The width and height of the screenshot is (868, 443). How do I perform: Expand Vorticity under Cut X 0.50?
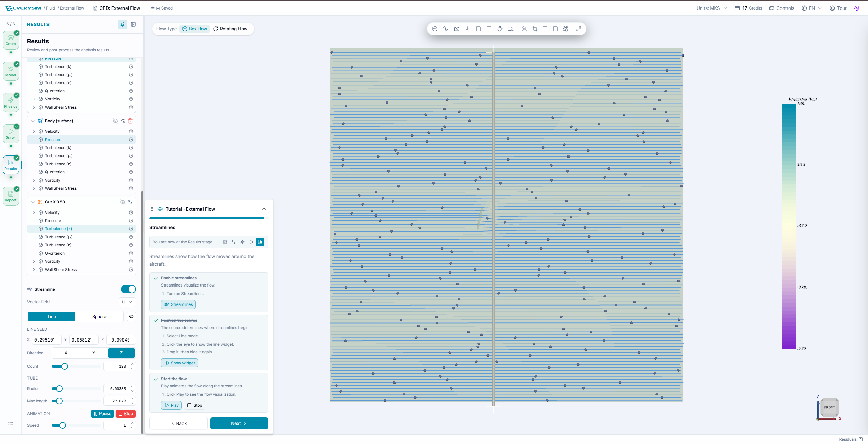(x=34, y=261)
